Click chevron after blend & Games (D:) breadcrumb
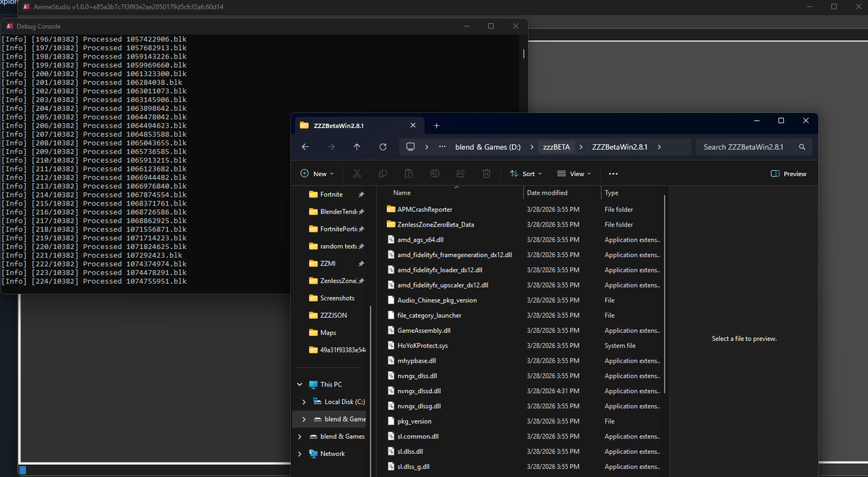868x477 pixels. (x=532, y=147)
